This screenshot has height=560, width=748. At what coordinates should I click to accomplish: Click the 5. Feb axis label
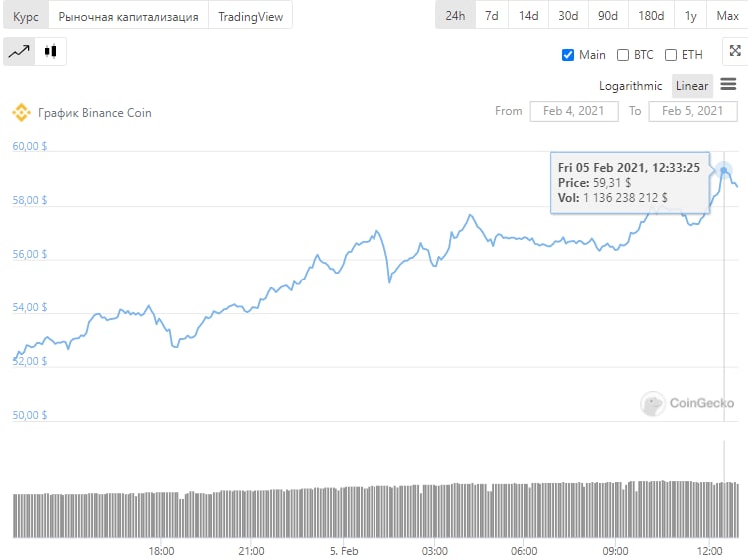click(344, 551)
